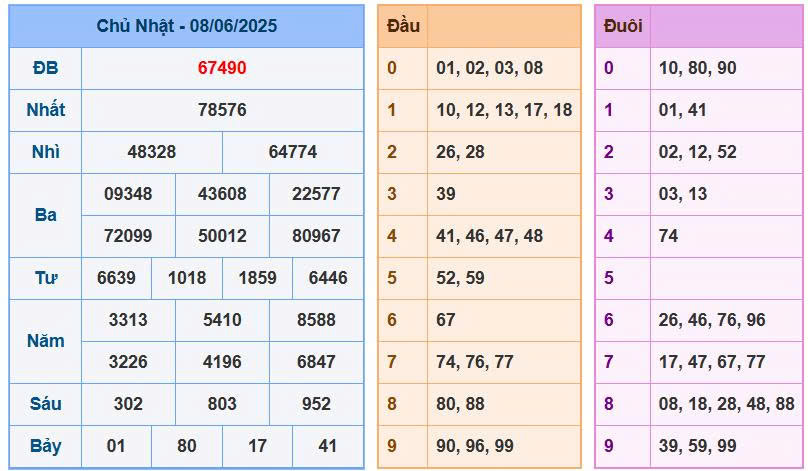Select the Năm prize label
Viewport: 808px width, 471px height.
tap(45, 341)
